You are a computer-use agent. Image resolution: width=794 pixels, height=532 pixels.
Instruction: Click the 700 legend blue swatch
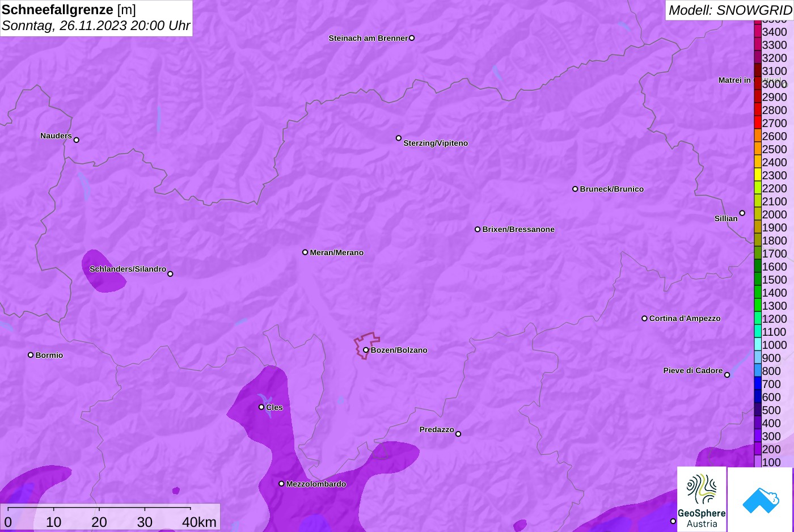pyautogui.click(x=757, y=383)
